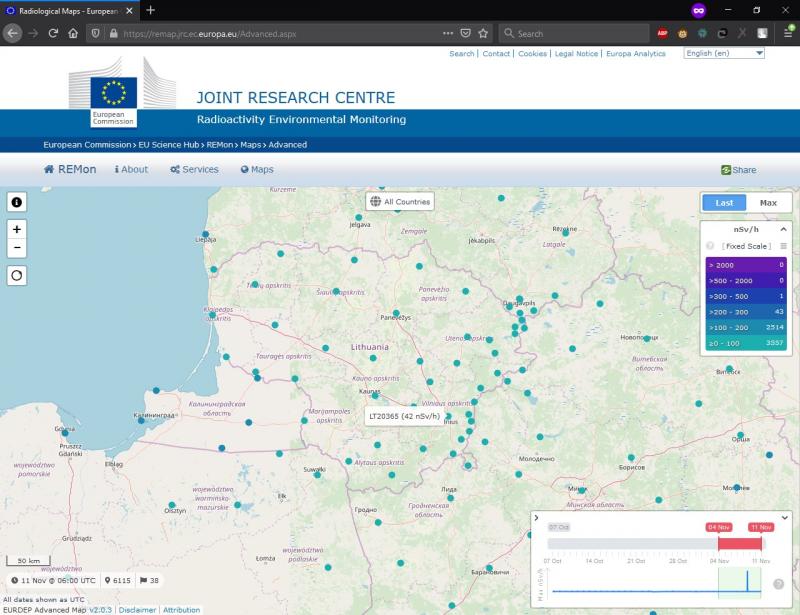This screenshot has height=615, width=800.
Task: Open a new browser tab
Action: [x=151, y=10]
